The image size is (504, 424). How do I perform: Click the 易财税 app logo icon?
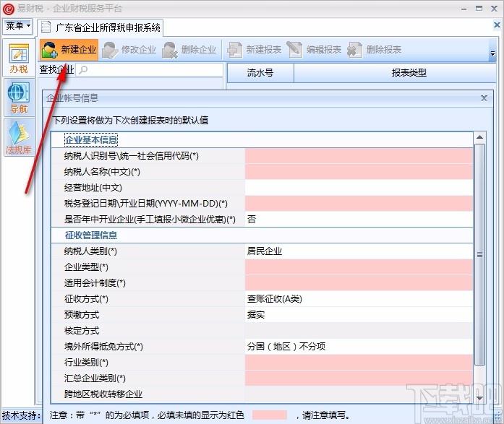click(9, 9)
